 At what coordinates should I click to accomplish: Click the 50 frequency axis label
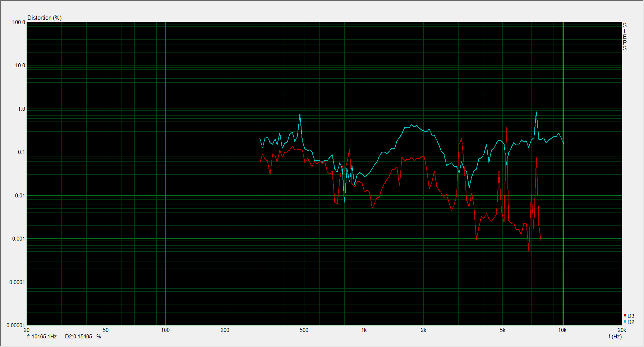(x=106, y=330)
